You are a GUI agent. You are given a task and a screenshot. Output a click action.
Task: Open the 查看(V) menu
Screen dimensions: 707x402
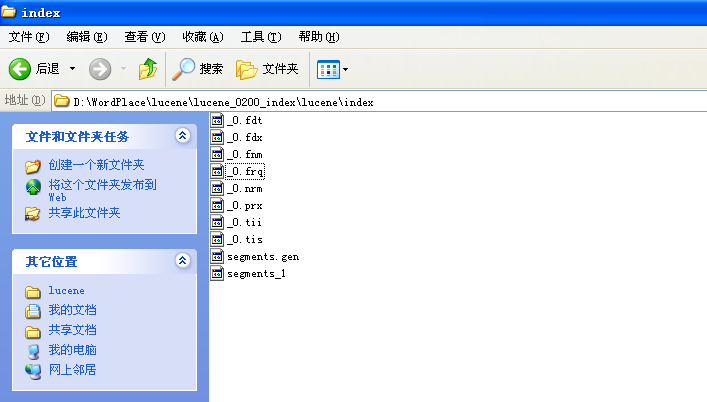coord(145,37)
